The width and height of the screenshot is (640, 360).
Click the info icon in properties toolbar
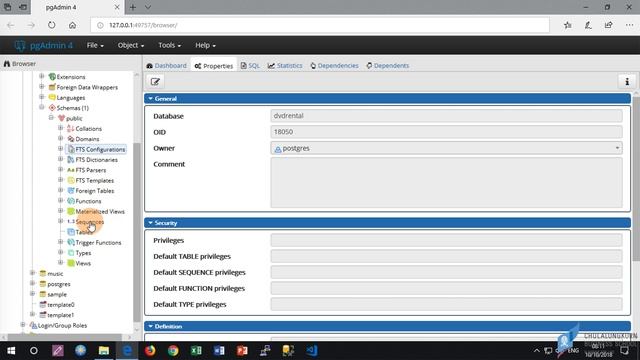point(627,82)
